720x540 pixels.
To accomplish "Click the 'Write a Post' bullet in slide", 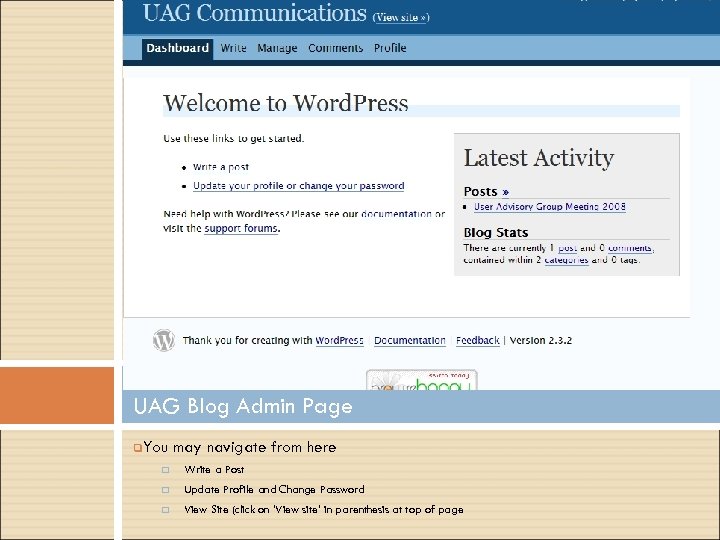I will tap(214, 470).
